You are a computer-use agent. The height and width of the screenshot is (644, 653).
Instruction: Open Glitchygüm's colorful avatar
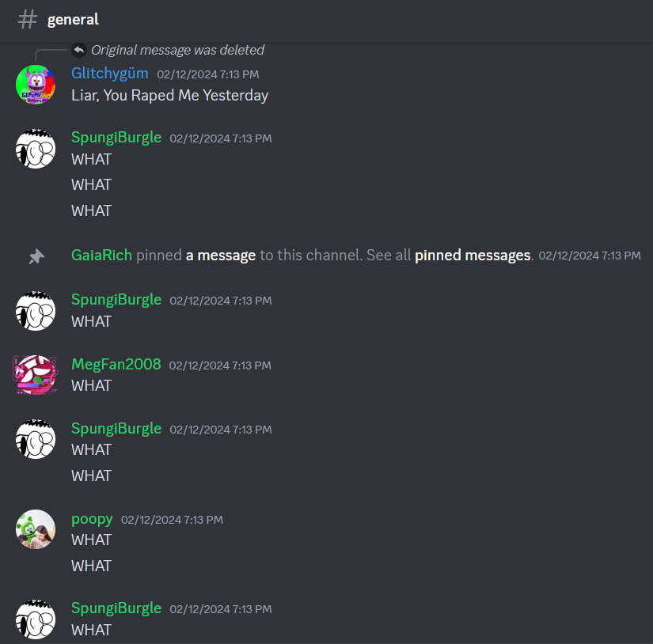pos(36,85)
